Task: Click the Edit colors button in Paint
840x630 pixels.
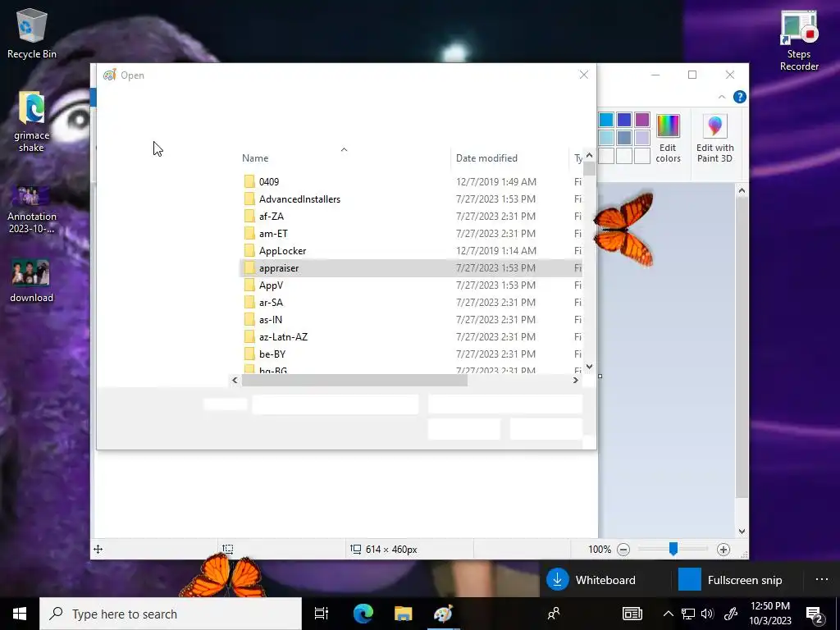Action: click(668, 138)
